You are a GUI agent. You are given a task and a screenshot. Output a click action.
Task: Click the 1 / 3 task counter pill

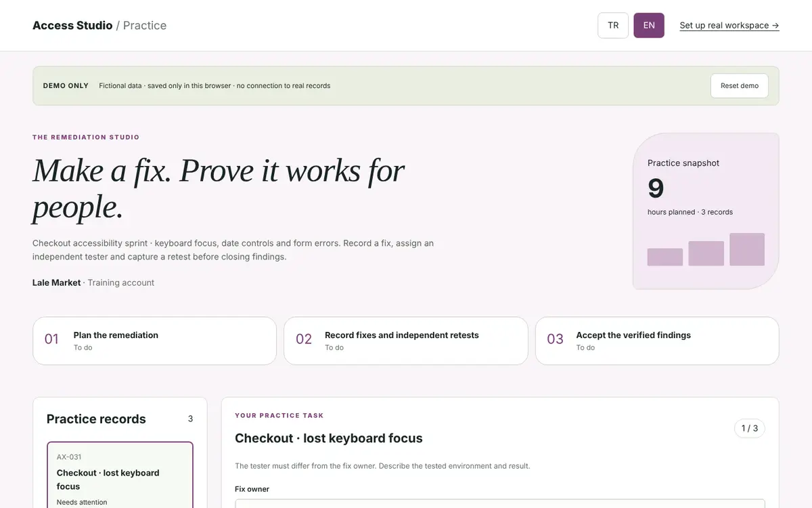(x=750, y=428)
